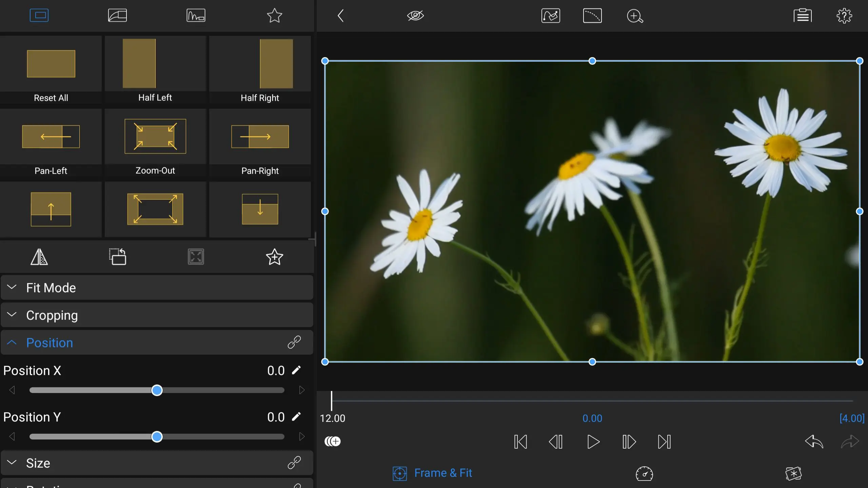Toggle the Position link chain icon
The image size is (868, 488).
tap(294, 342)
